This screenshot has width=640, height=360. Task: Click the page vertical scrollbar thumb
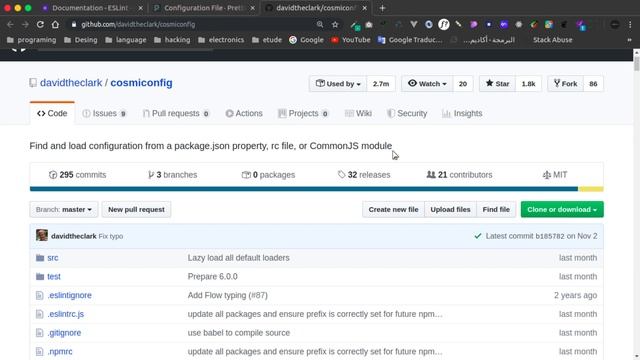[x=636, y=64]
